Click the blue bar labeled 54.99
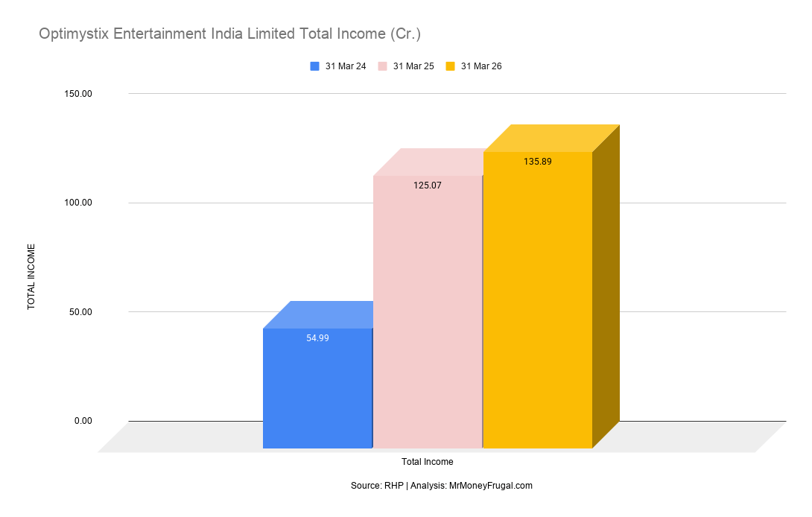 317,388
